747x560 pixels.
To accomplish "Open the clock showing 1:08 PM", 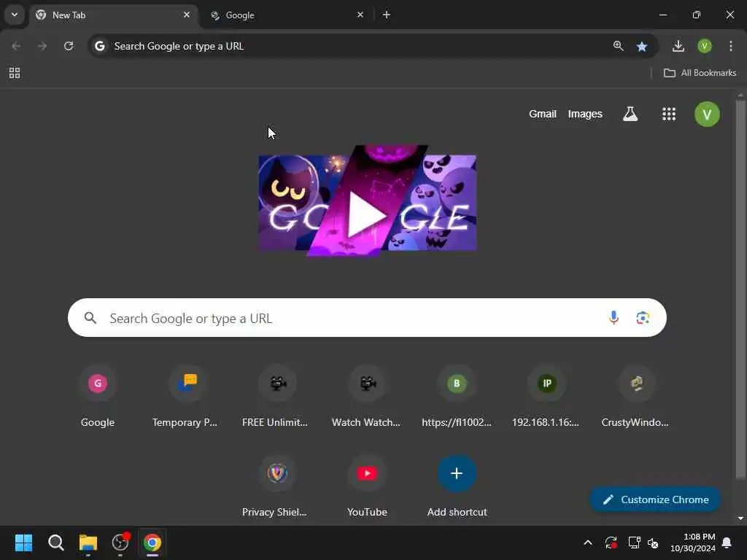I will click(x=693, y=542).
